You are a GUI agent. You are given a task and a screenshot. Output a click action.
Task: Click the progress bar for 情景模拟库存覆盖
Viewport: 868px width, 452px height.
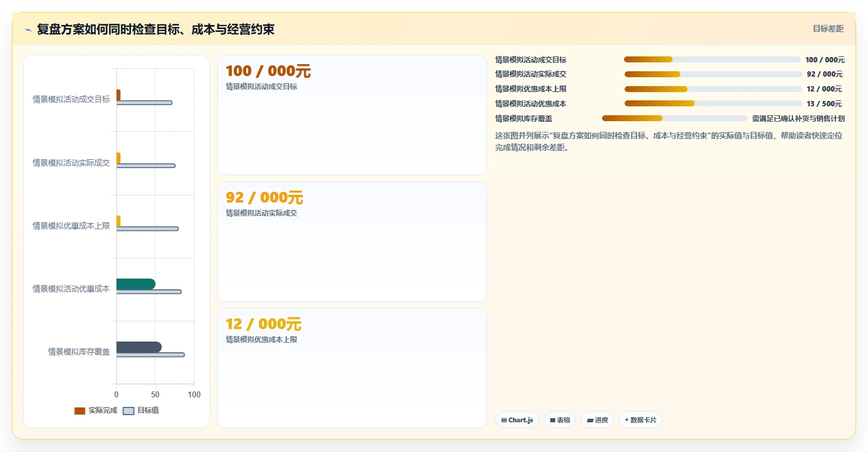pyautogui.click(x=674, y=118)
